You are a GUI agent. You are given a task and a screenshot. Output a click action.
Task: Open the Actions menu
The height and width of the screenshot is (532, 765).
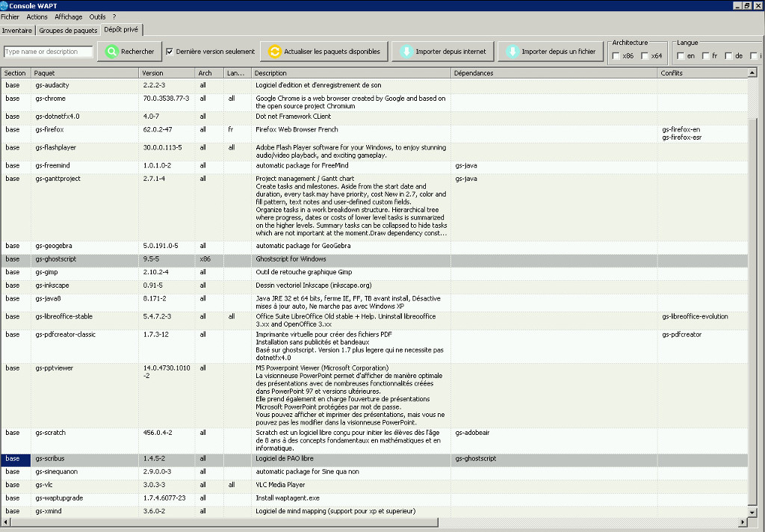pyautogui.click(x=37, y=17)
